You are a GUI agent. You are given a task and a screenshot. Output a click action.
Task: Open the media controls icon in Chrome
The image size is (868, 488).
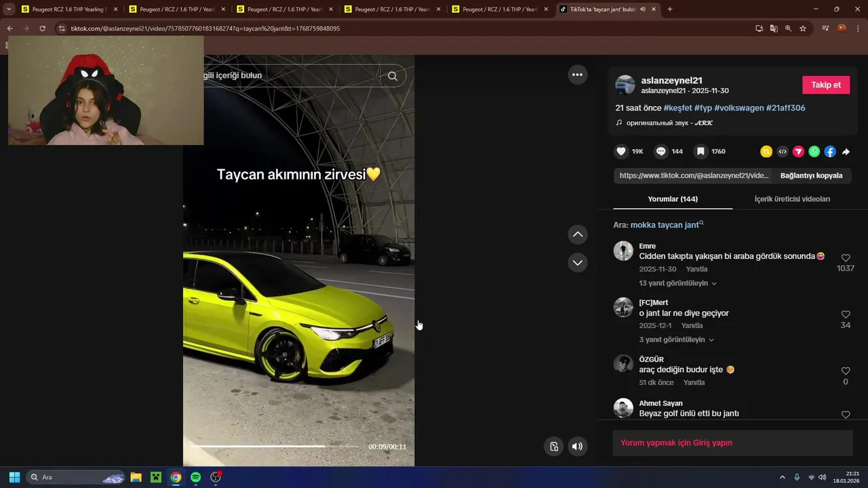[825, 28]
